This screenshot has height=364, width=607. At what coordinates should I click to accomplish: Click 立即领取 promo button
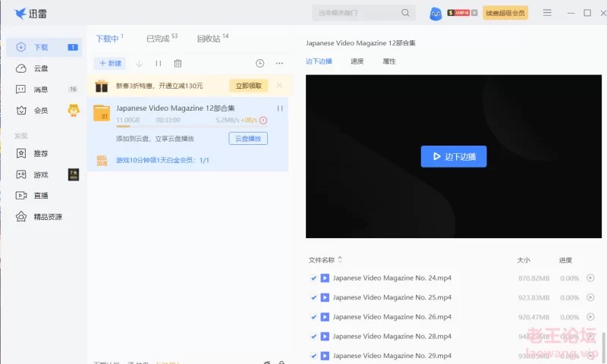click(x=249, y=86)
